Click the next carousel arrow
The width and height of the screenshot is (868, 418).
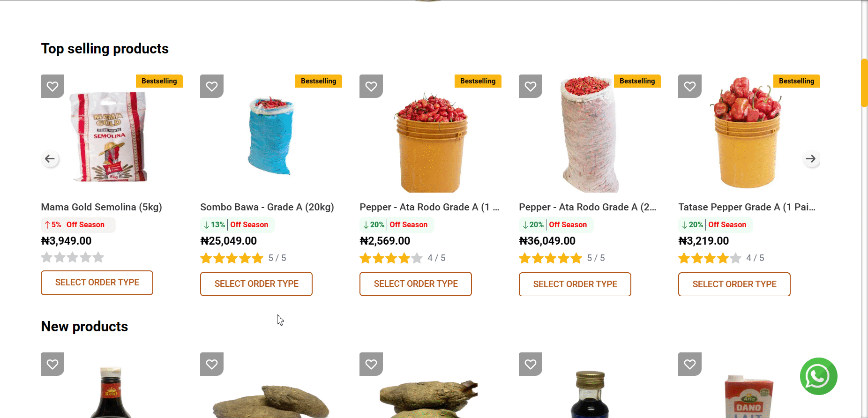(x=811, y=159)
